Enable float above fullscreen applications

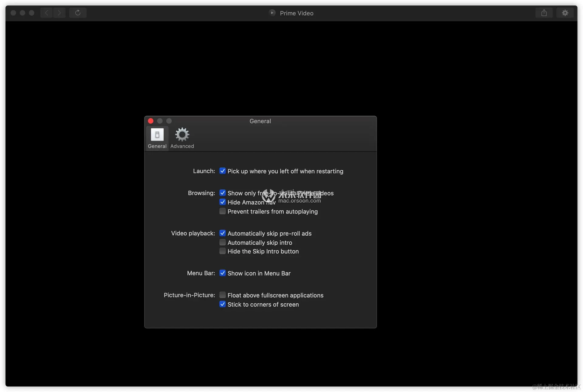point(223,295)
